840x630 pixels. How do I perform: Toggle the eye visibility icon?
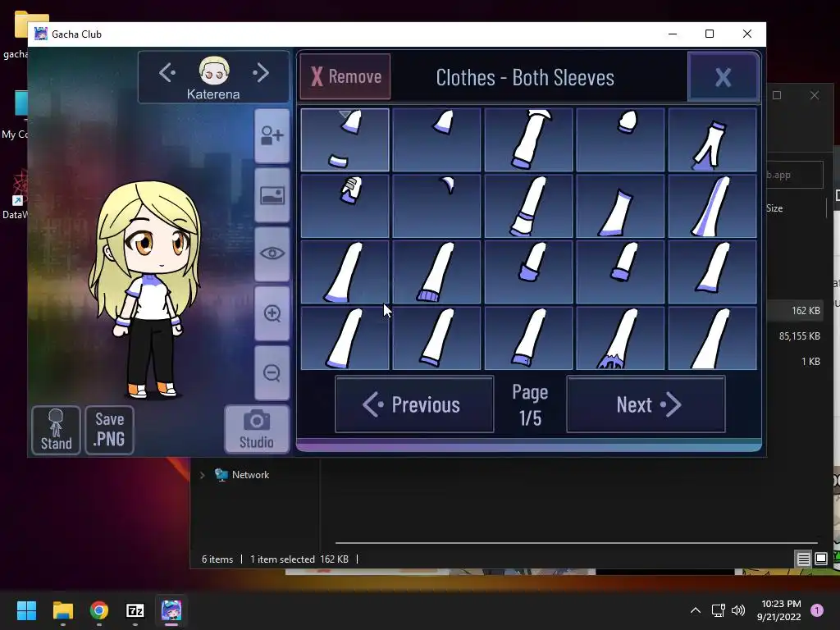(272, 254)
